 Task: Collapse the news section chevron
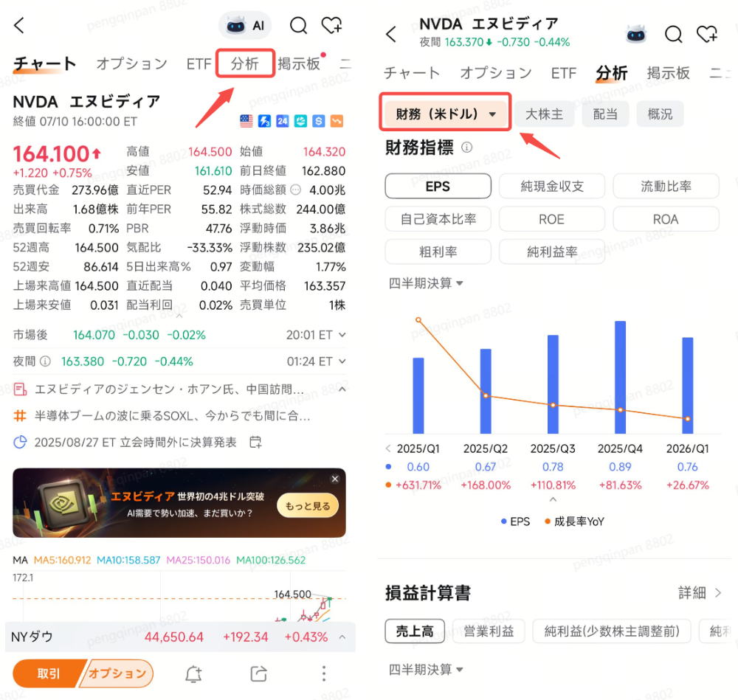342,389
